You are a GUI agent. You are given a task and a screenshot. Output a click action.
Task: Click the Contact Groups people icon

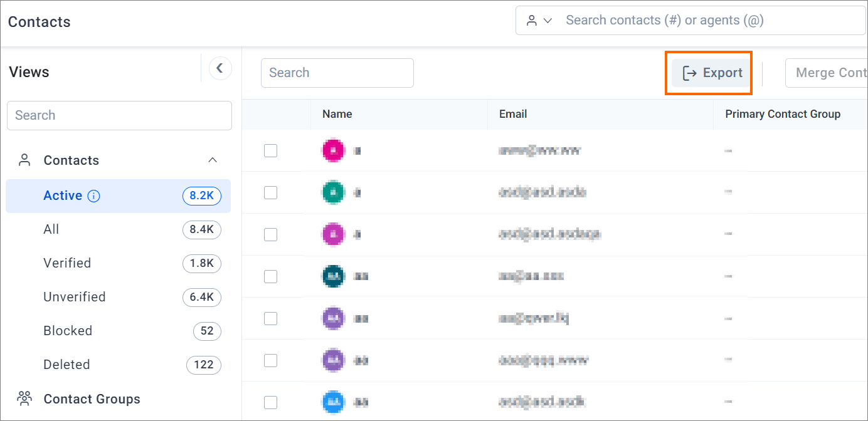[24, 398]
